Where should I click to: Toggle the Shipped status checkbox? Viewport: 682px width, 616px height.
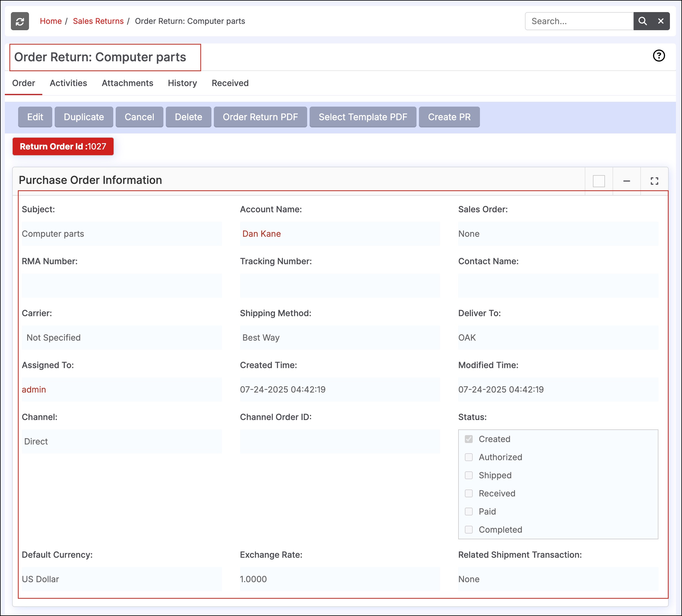468,475
